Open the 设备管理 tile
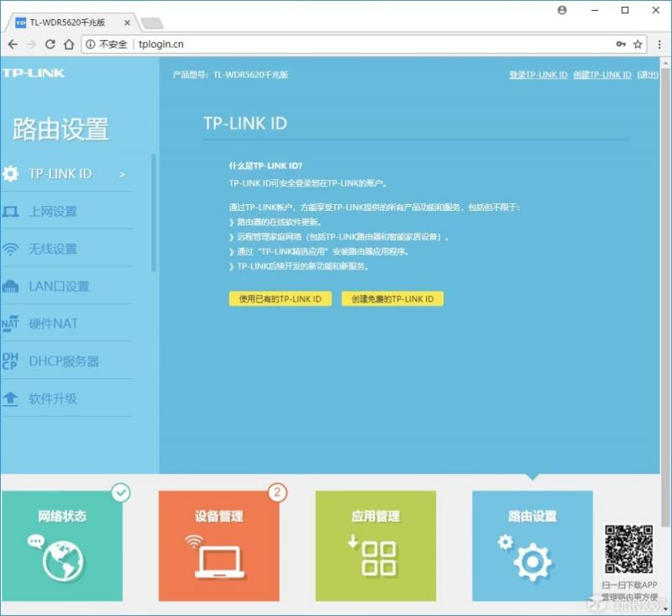This screenshot has height=616, width=672. click(219, 545)
